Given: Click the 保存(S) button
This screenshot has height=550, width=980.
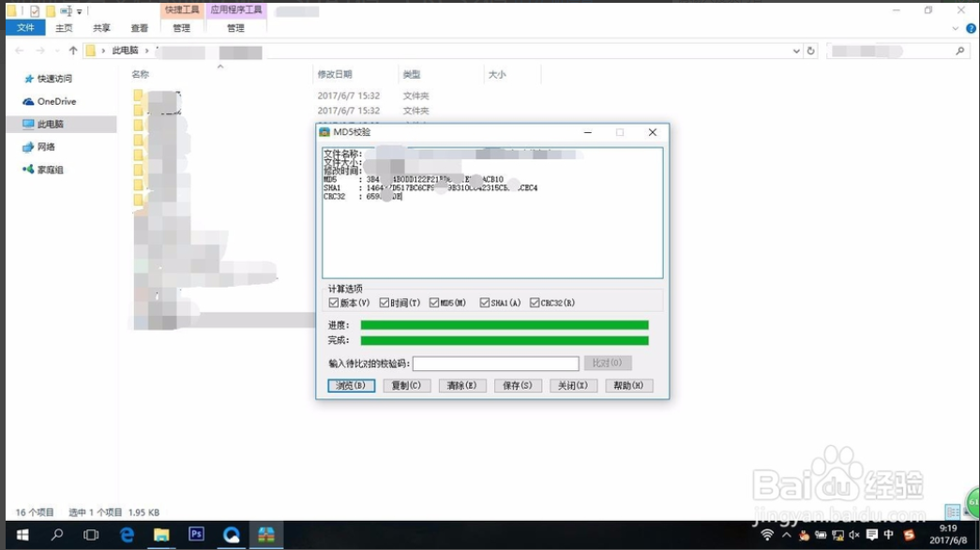Looking at the screenshot, I should (x=518, y=386).
